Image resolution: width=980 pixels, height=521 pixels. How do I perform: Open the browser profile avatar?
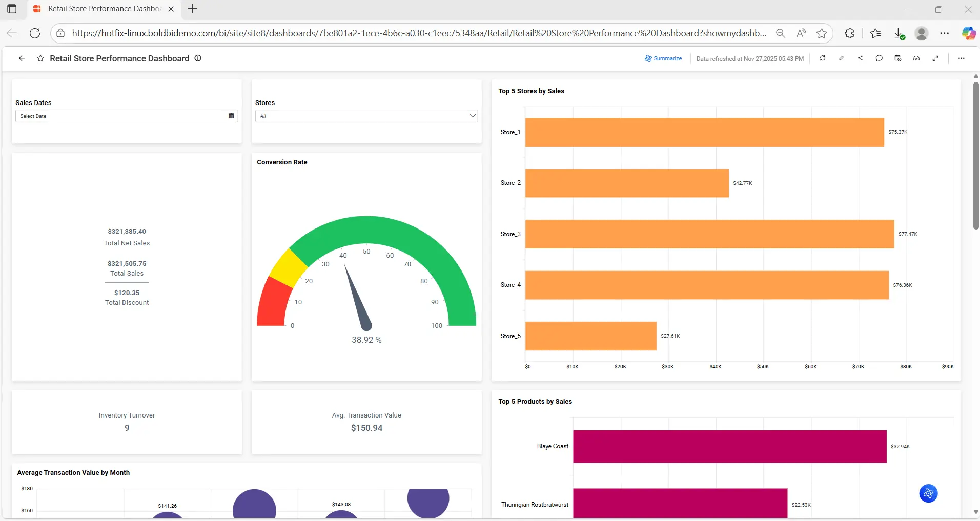pos(922,33)
